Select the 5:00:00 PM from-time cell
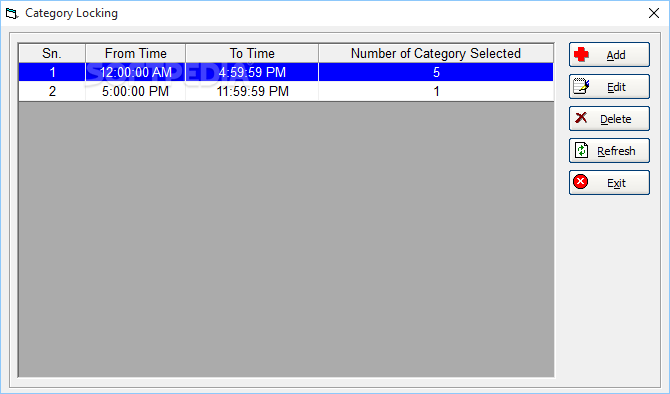Screen dimensions: 670x394 135,91
